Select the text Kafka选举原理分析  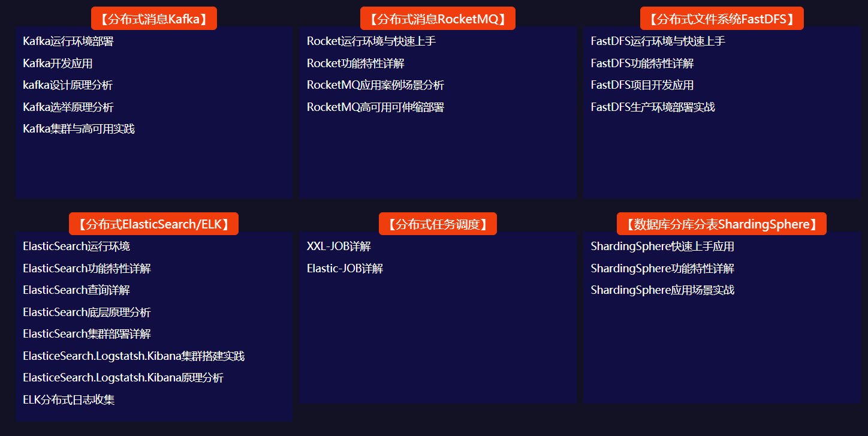tap(68, 107)
